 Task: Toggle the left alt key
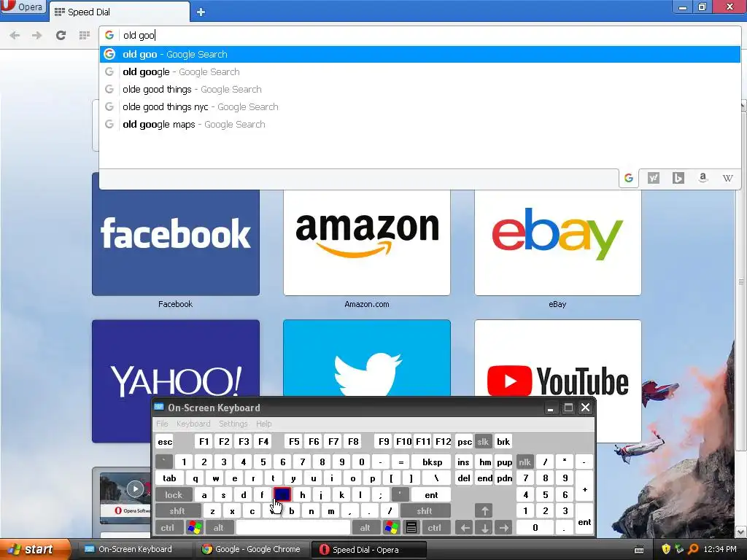218,528
